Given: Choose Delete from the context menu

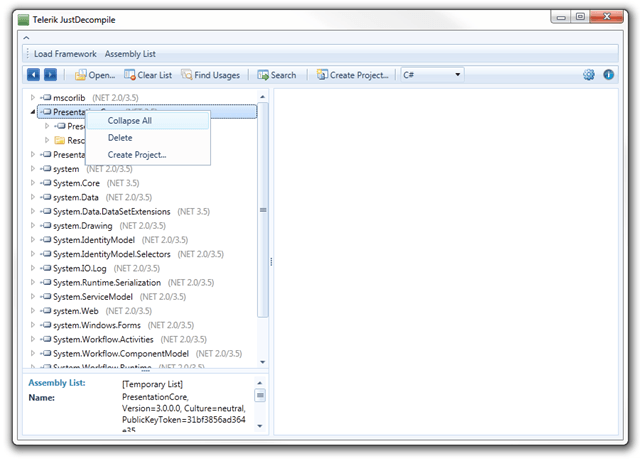Looking at the screenshot, I should [x=148, y=138].
